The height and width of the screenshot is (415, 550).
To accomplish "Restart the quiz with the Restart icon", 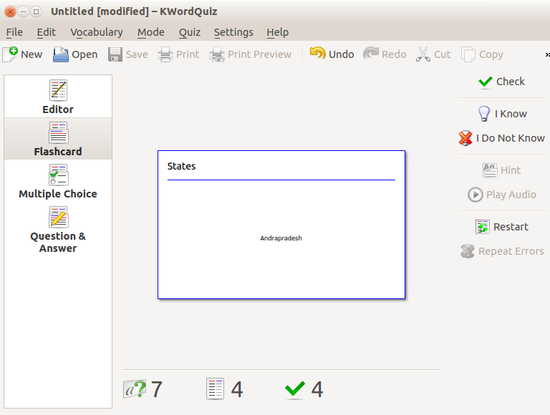I will tap(482, 227).
